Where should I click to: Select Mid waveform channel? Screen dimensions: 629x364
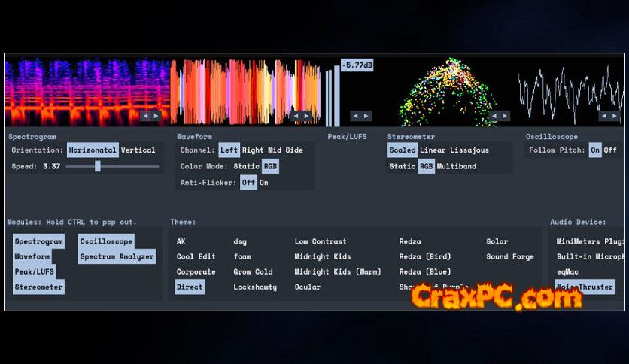(x=275, y=150)
